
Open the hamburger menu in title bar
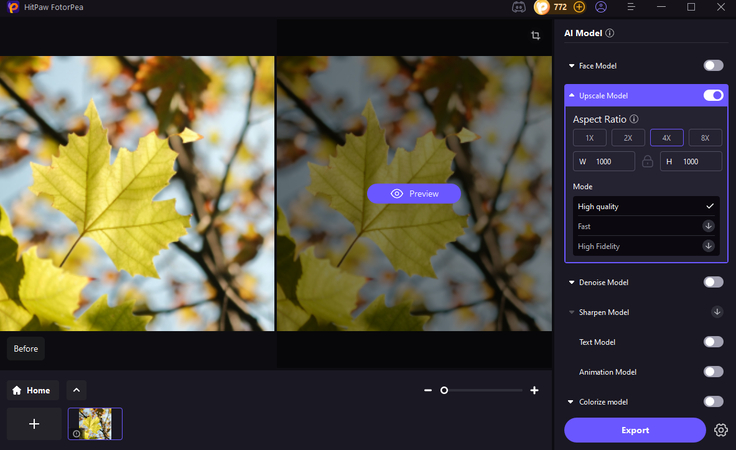tap(633, 7)
